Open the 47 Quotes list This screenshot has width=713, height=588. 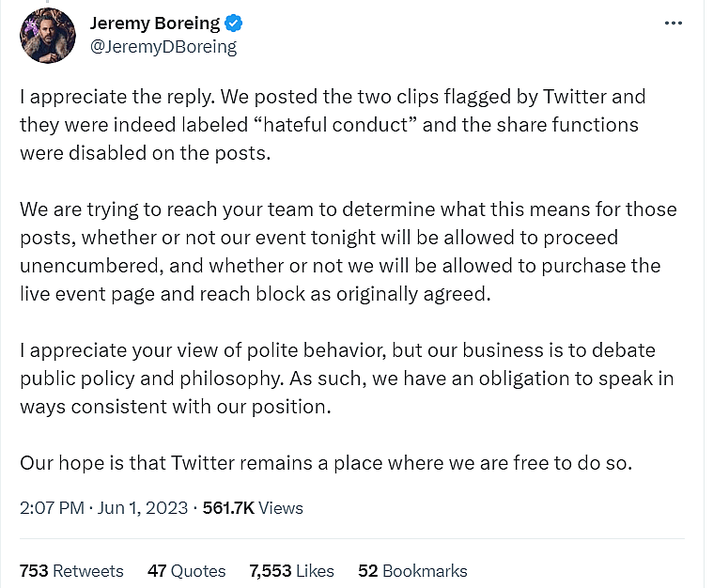[187, 570]
